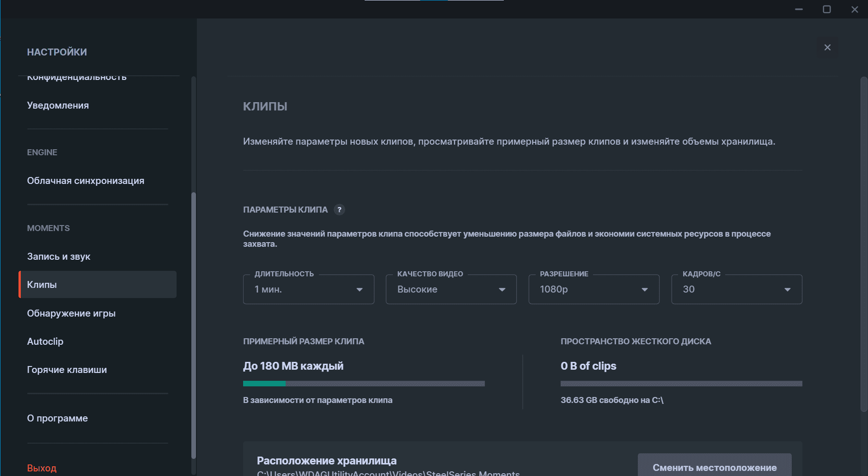868x476 pixels.
Task: Open Горячие клавиши settings
Action: point(67,370)
